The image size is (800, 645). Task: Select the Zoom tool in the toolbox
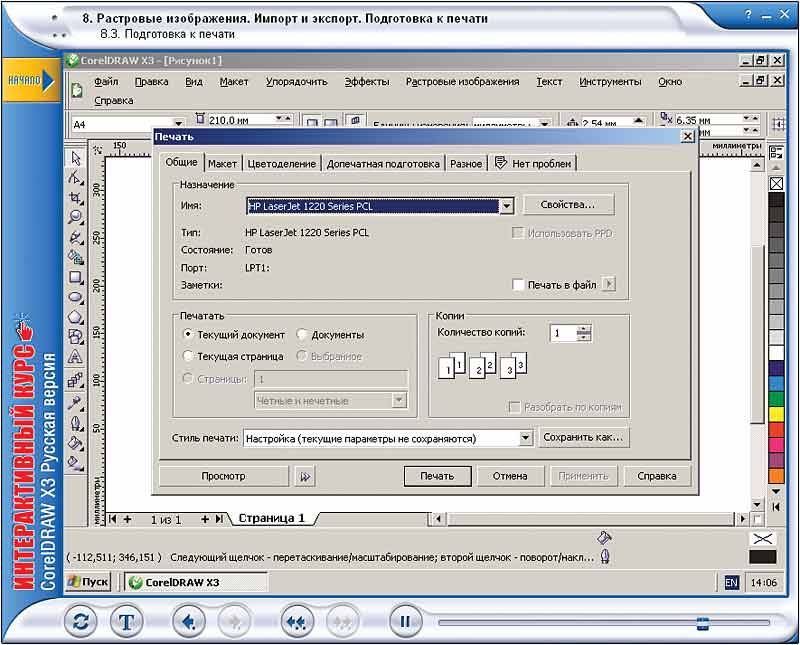pyautogui.click(x=76, y=217)
